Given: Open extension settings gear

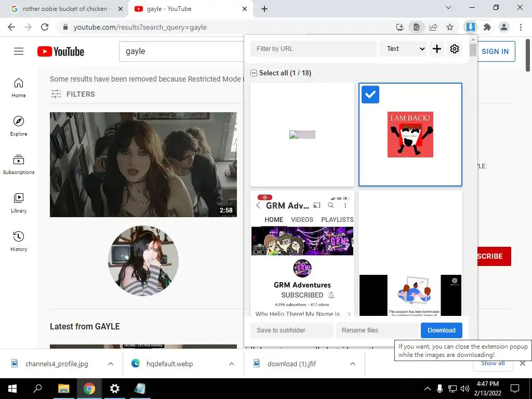Looking at the screenshot, I should 454,48.
